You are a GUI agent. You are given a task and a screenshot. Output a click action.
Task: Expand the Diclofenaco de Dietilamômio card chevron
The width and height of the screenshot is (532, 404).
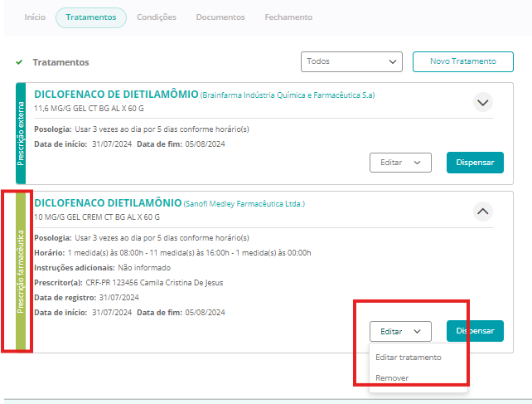pos(483,102)
